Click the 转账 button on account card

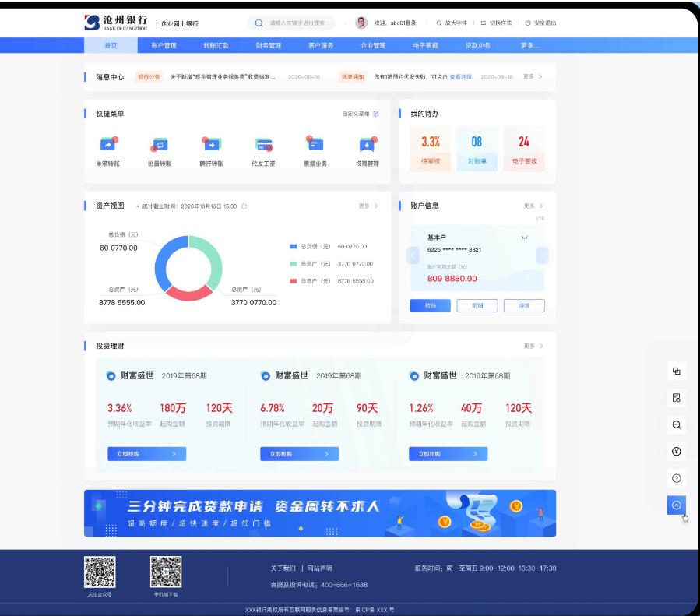[431, 306]
